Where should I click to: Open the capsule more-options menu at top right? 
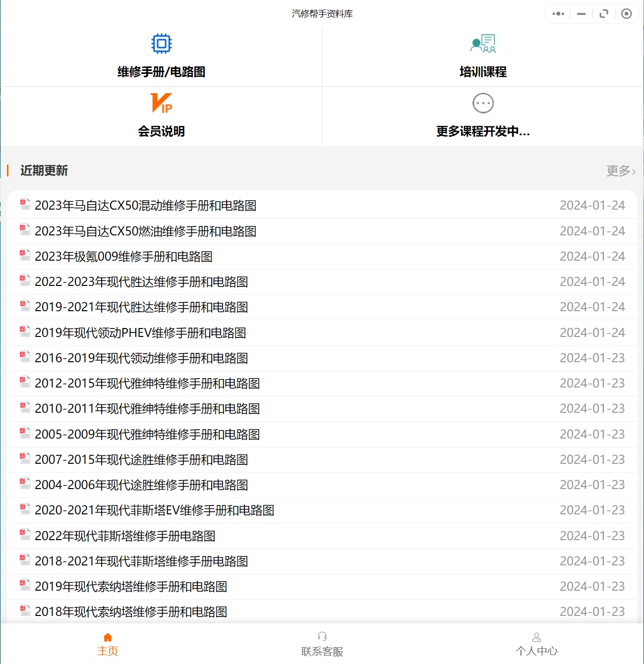[557, 13]
